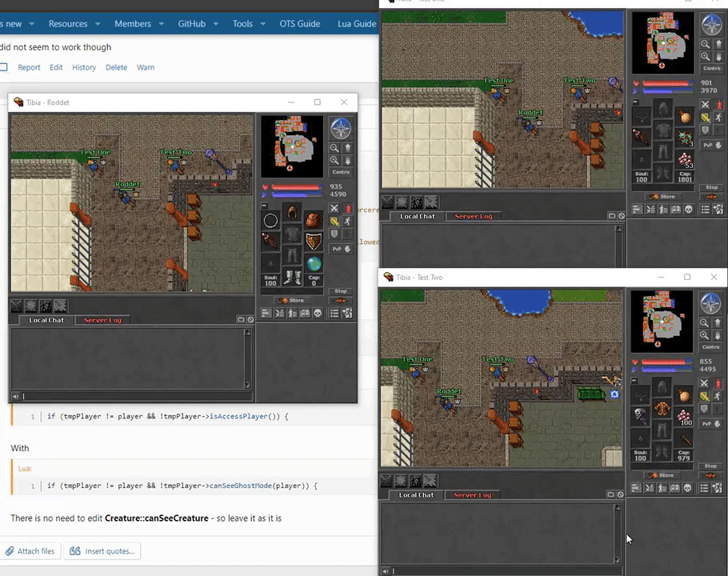Switch to the Local Chat tab in the Test Two window

pos(416,494)
